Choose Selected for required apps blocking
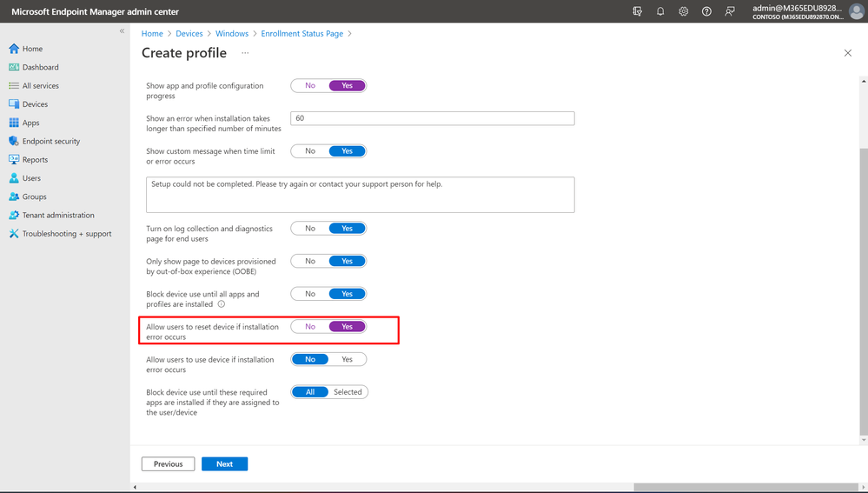The image size is (868, 493). 348,392
